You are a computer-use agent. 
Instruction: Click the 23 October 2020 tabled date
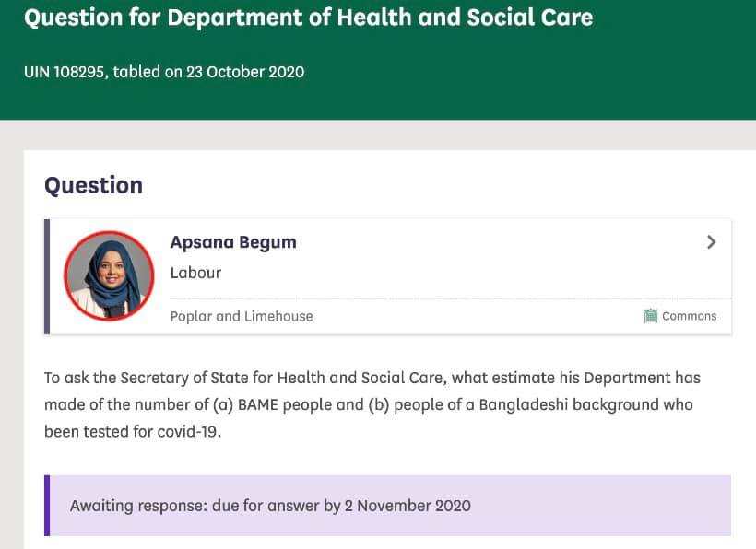pyautogui.click(x=245, y=72)
